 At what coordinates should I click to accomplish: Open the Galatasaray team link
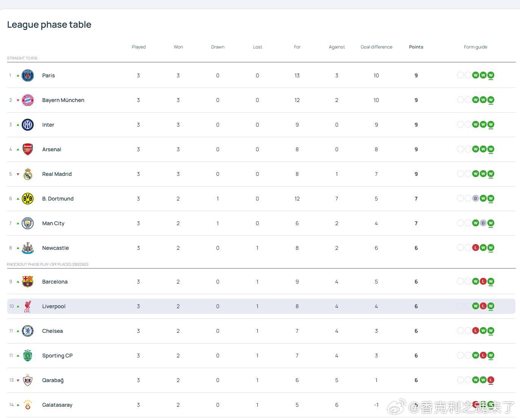[57, 405]
